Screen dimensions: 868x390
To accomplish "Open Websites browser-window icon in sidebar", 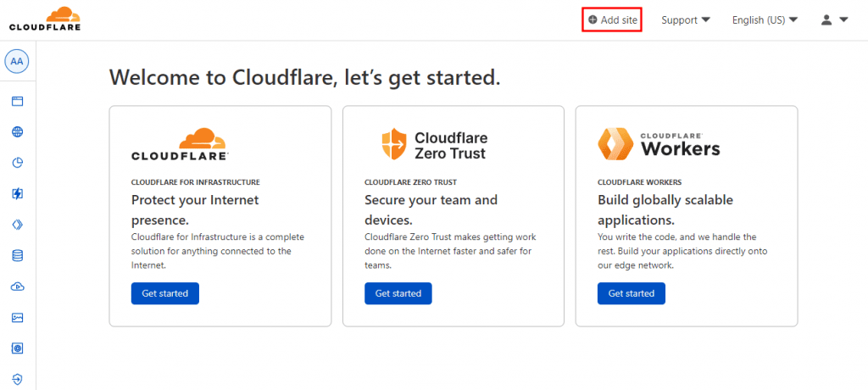I will [17, 101].
